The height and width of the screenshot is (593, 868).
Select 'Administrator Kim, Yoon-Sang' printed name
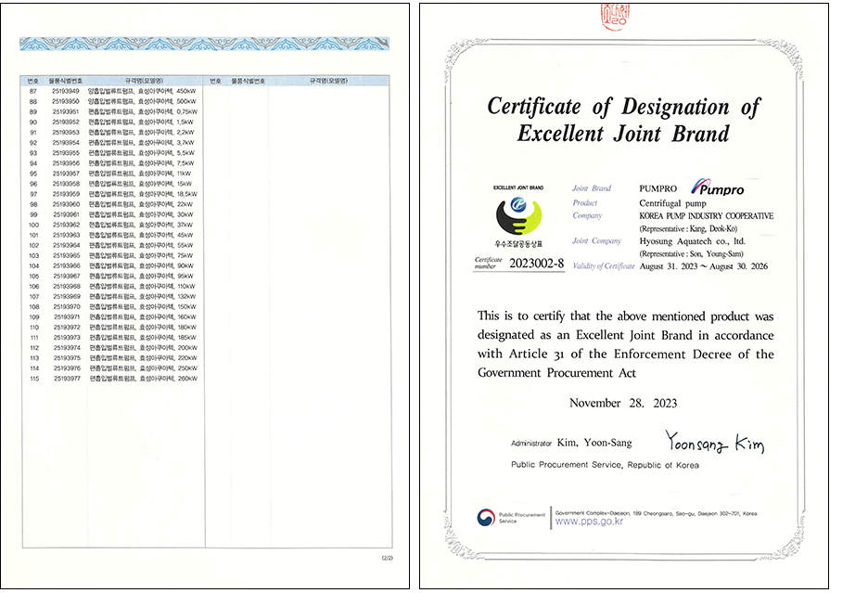click(x=571, y=443)
